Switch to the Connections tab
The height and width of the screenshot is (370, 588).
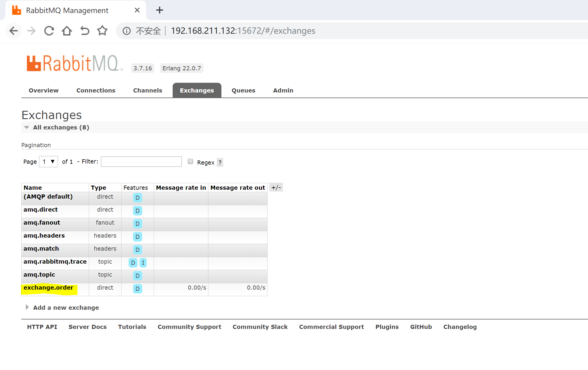pos(96,90)
